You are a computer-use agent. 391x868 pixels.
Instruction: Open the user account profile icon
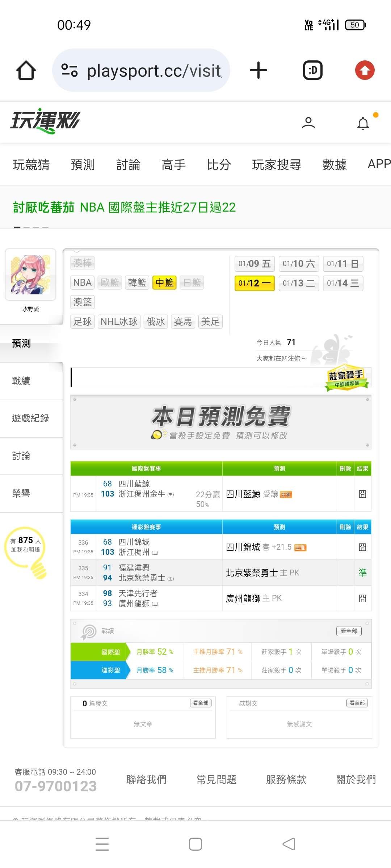(308, 123)
